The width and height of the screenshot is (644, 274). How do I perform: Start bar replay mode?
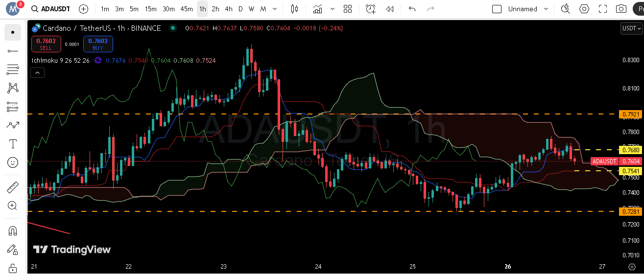tap(390, 9)
